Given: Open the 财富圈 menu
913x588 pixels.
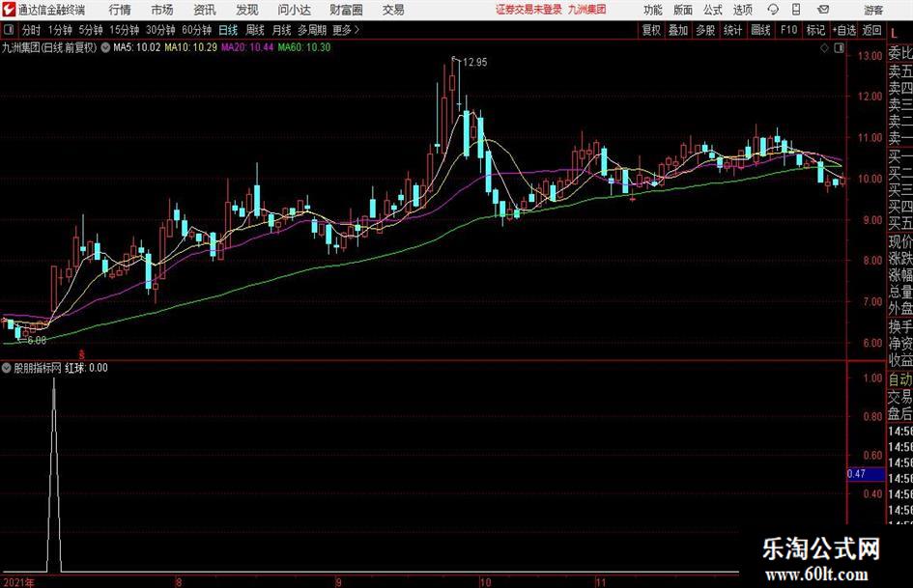Looking at the screenshot, I should [346, 10].
